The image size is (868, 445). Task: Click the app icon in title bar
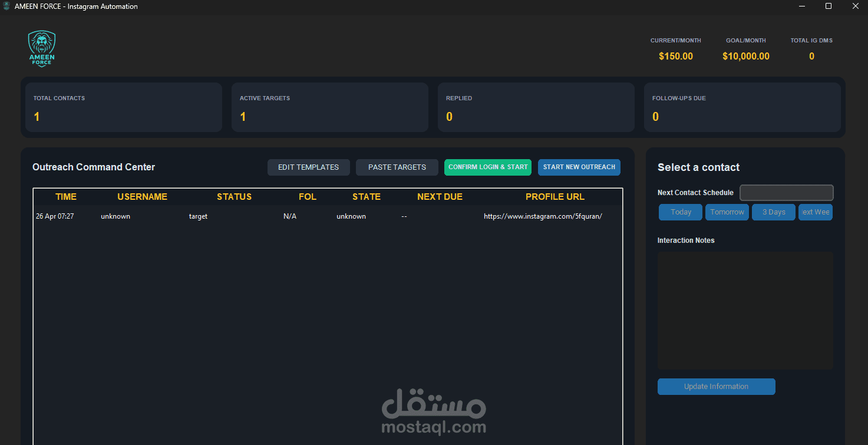pos(6,6)
